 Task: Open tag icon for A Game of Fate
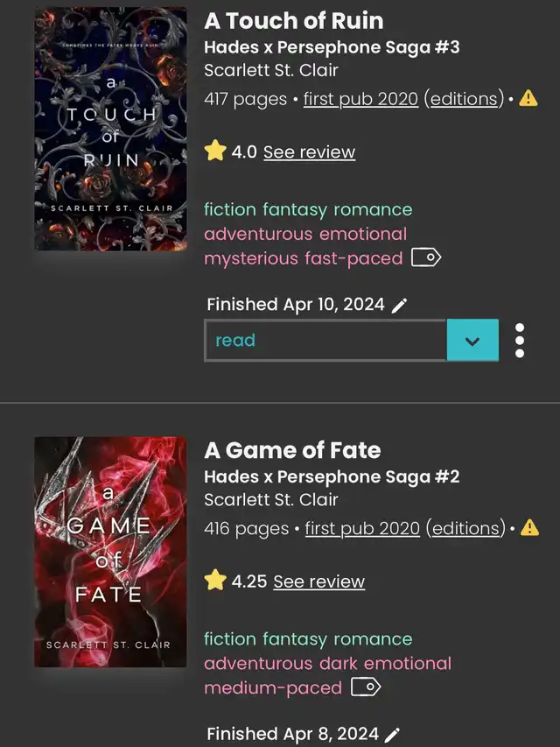pyautogui.click(x=366, y=687)
